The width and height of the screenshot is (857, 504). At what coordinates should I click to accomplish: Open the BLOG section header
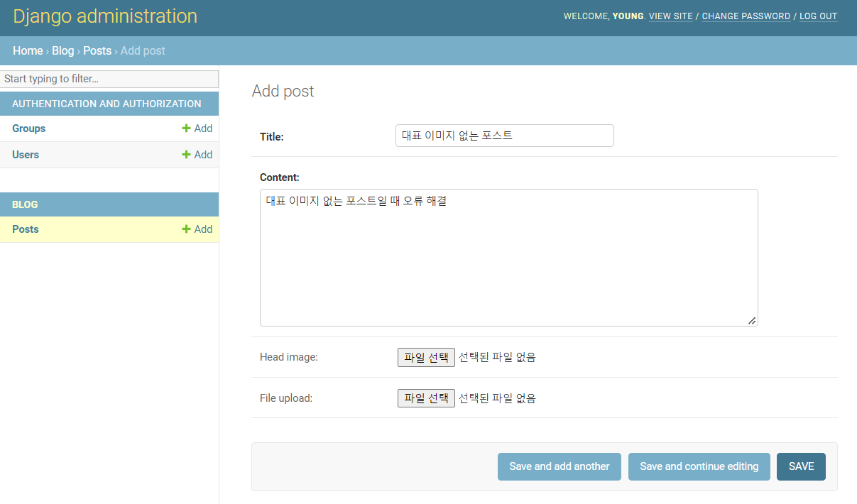(25, 204)
